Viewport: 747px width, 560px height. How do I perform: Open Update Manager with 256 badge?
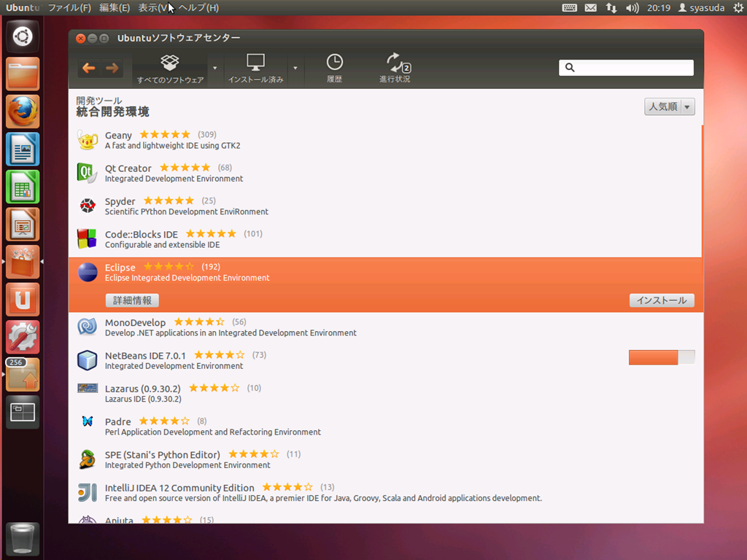(23, 375)
